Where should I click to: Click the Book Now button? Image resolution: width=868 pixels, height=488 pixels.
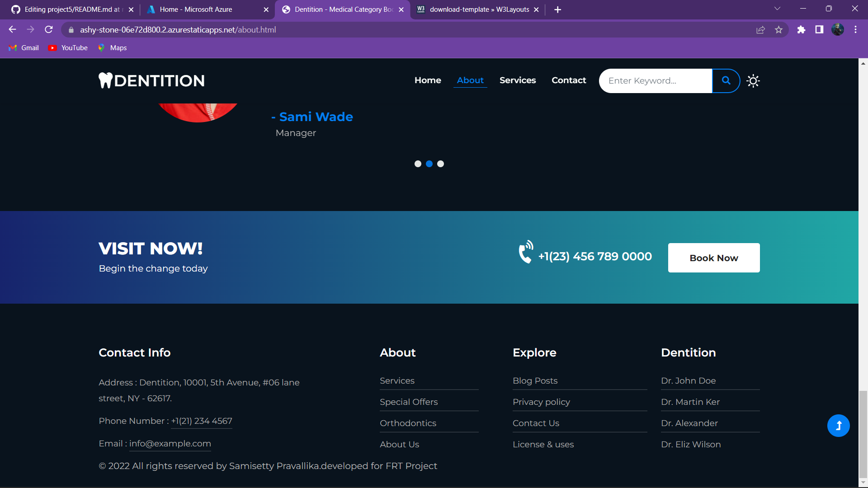click(x=714, y=258)
